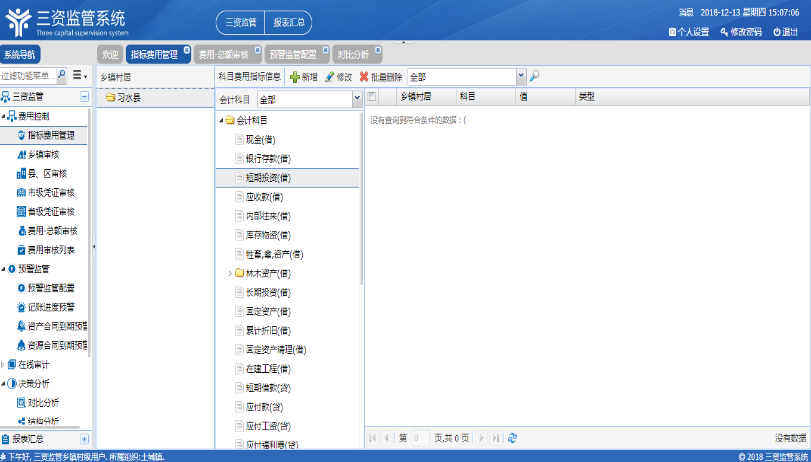Open the 会计科目 filter dropdown
The width and height of the screenshot is (811, 462).
pyautogui.click(x=357, y=99)
